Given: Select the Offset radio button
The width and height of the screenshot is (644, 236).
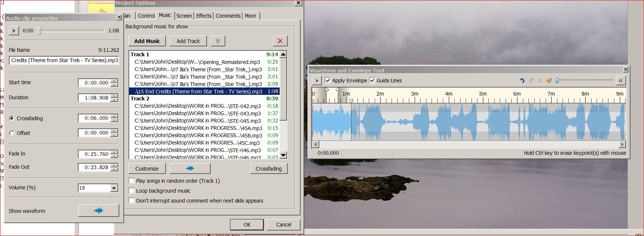Looking at the screenshot, I should [x=12, y=133].
